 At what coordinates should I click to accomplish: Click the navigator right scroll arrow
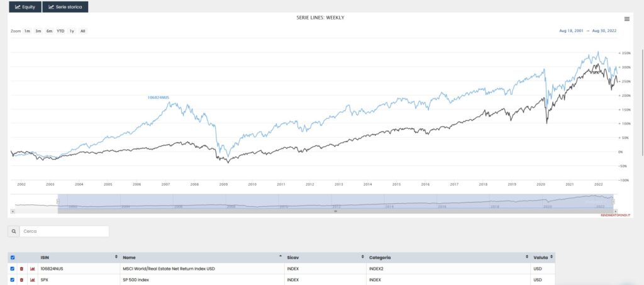616,211
